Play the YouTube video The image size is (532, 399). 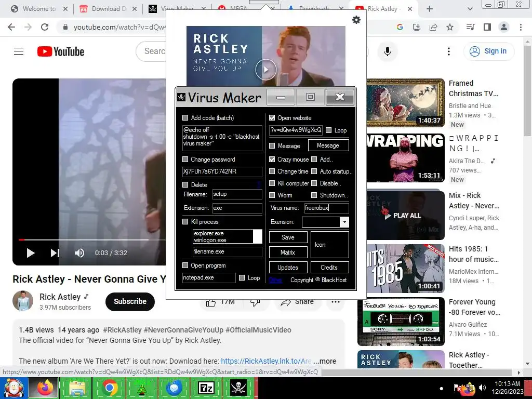click(31, 253)
